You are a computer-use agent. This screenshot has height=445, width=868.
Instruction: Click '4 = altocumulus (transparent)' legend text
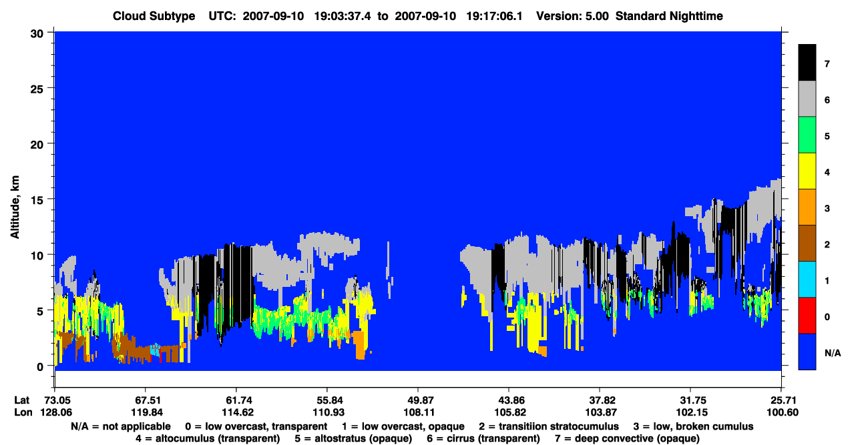(x=208, y=438)
